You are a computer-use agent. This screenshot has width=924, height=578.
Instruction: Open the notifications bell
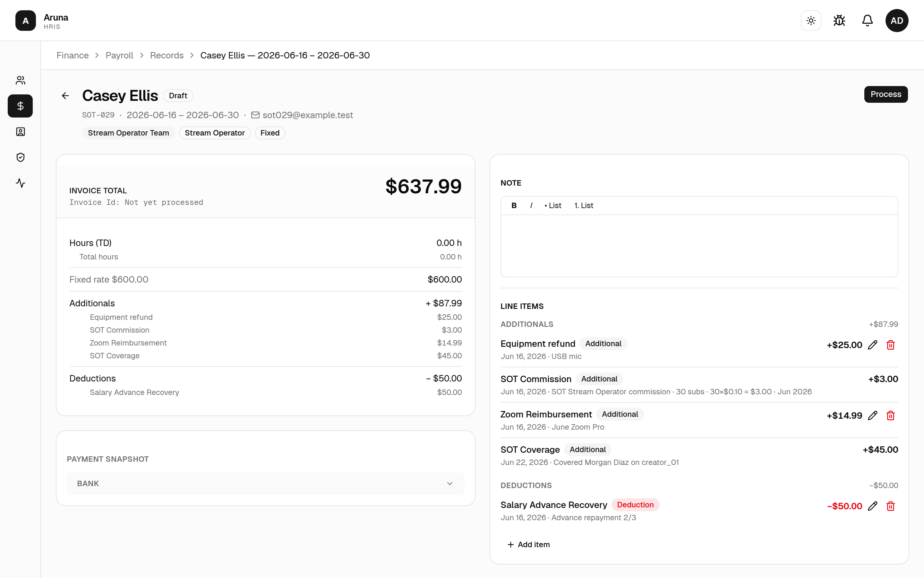[x=868, y=21]
